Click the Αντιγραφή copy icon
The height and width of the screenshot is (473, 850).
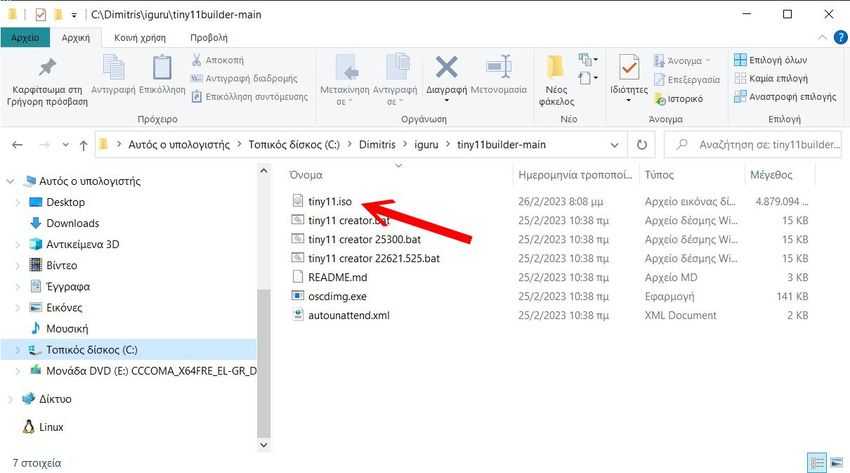pos(113,67)
